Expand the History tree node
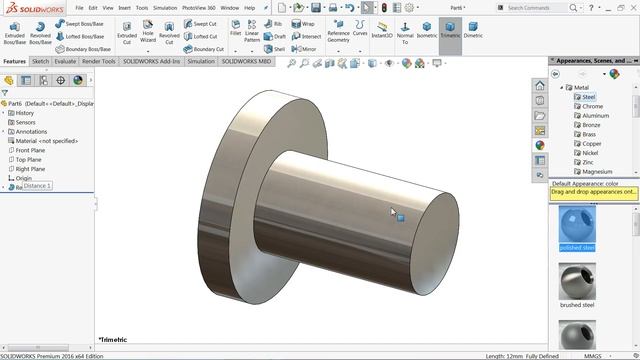 coord(4,113)
